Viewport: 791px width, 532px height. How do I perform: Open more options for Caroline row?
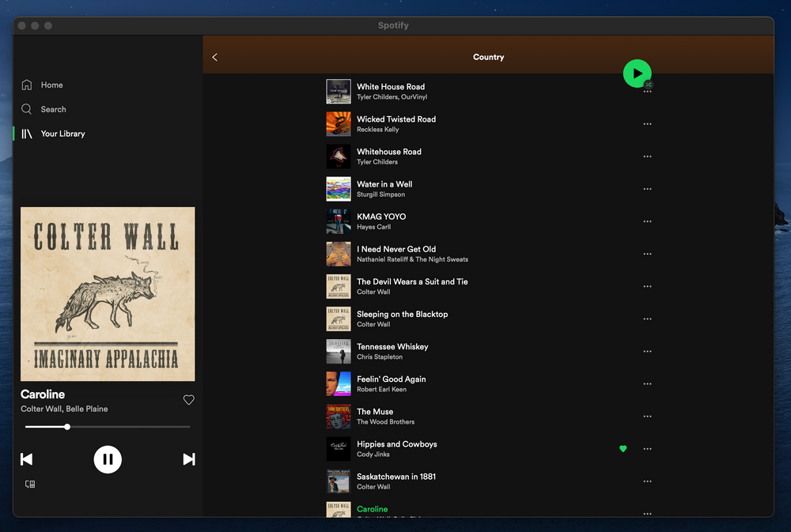647,513
